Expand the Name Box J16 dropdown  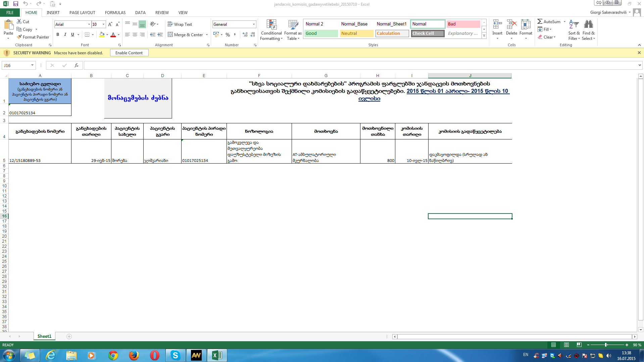[32, 65]
